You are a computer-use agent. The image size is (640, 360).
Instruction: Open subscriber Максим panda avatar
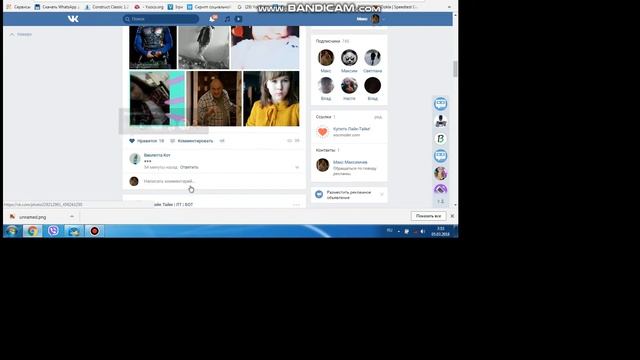coord(349,58)
